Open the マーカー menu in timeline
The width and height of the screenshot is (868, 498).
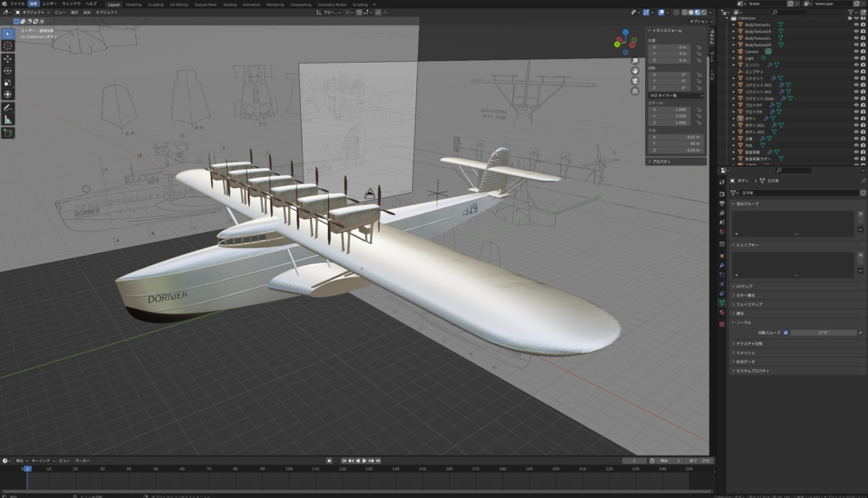point(82,461)
